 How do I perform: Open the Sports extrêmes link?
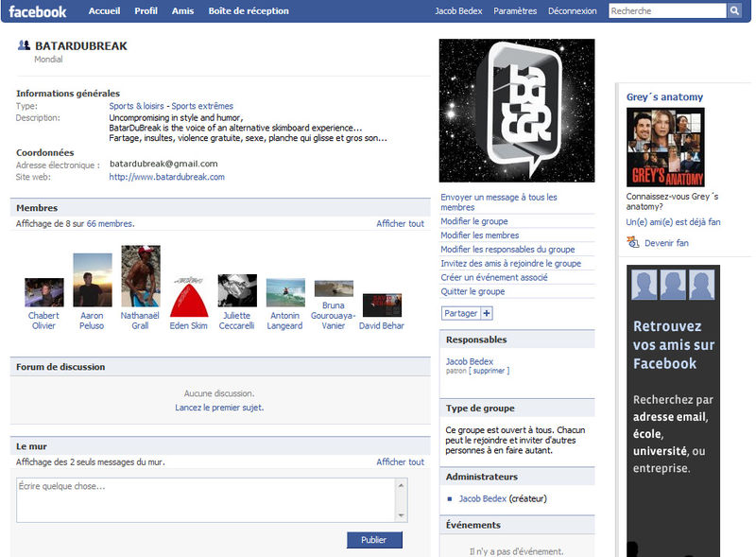coord(202,106)
